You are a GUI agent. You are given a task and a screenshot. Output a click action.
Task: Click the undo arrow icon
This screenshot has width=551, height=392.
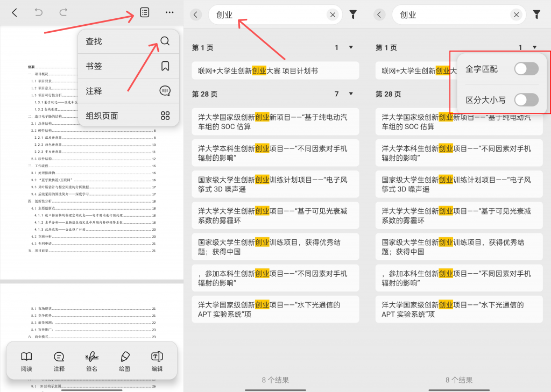39,12
